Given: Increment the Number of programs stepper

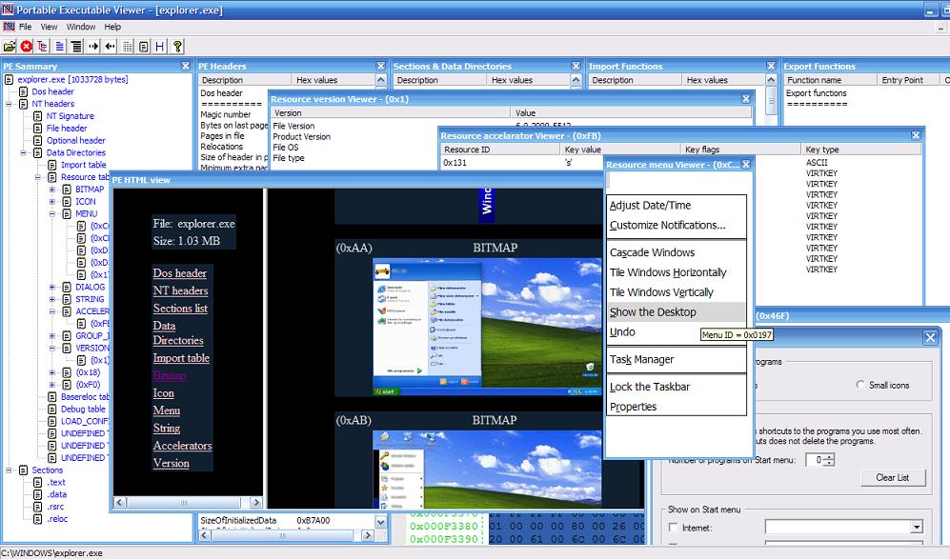Looking at the screenshot, I should pyautogui.click(x=828, y=455).
